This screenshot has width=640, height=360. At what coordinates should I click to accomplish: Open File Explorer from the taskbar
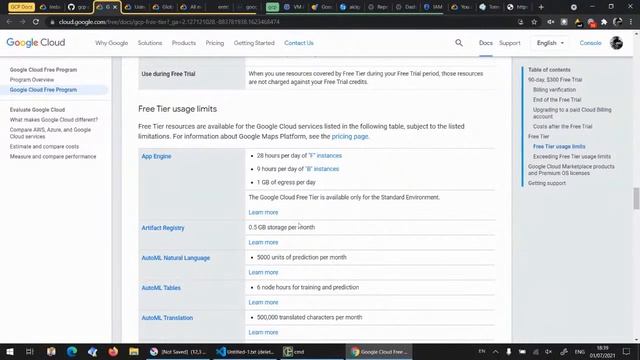click(134, 351)
